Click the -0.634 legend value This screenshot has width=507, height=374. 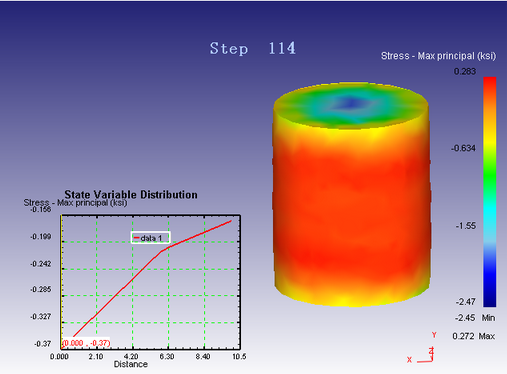(x=463, y=148)
